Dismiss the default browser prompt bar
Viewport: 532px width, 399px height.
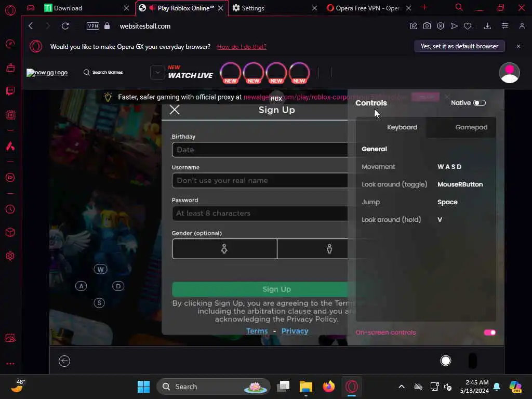coord(518,46)
